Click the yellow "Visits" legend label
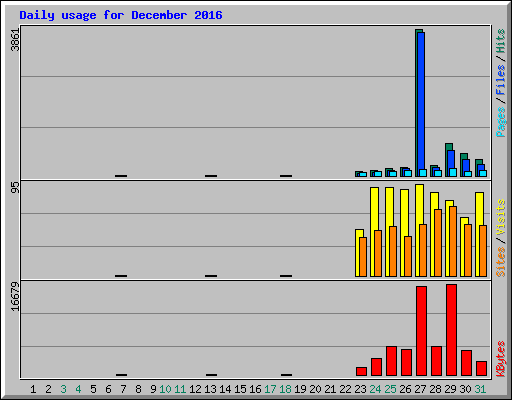This screenshot has height=400, width=512. click(500, 218)
